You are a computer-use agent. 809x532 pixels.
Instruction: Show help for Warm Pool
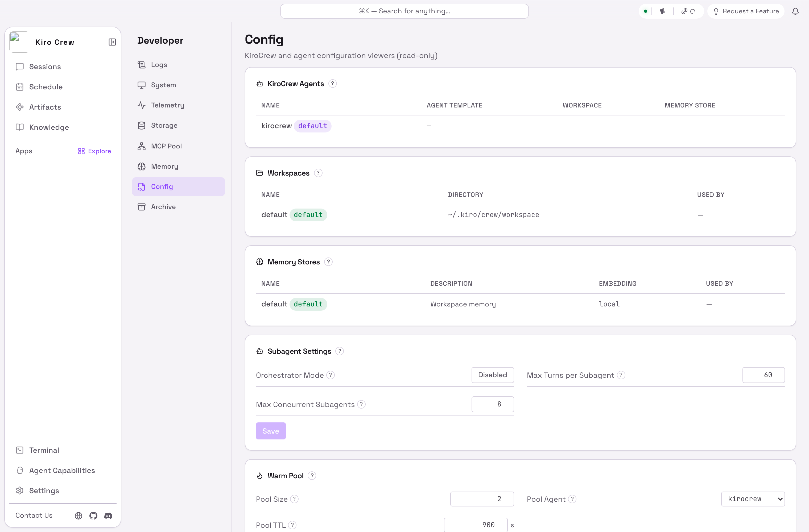[312, 476]
